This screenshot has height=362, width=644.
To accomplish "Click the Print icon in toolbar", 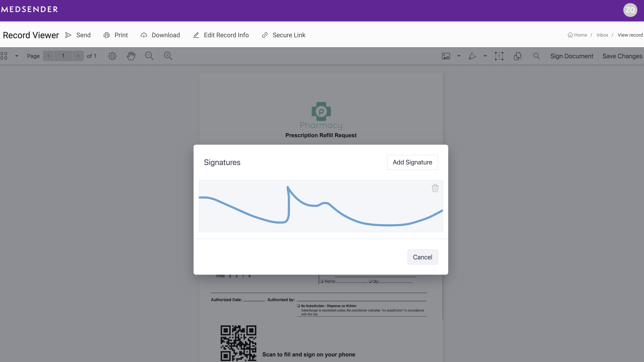I will [107, 35].
